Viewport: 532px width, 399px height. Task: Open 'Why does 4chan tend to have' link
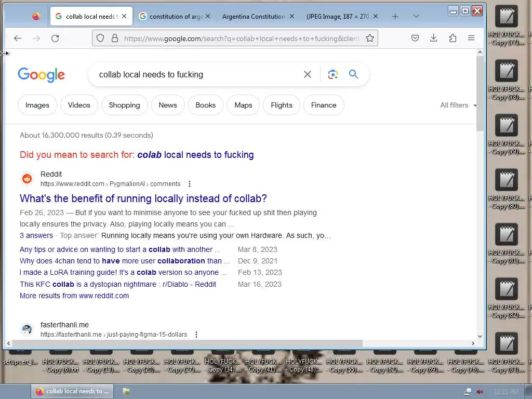click(125, 261)
